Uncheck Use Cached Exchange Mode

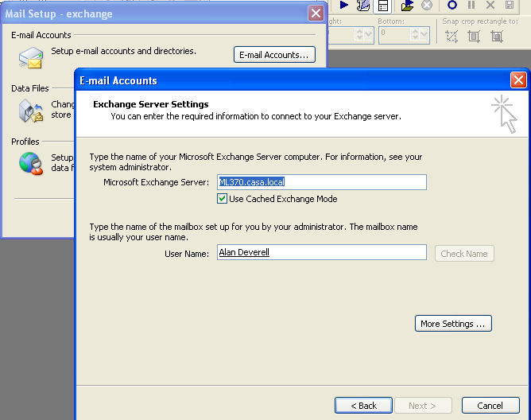tap(222, 199)
